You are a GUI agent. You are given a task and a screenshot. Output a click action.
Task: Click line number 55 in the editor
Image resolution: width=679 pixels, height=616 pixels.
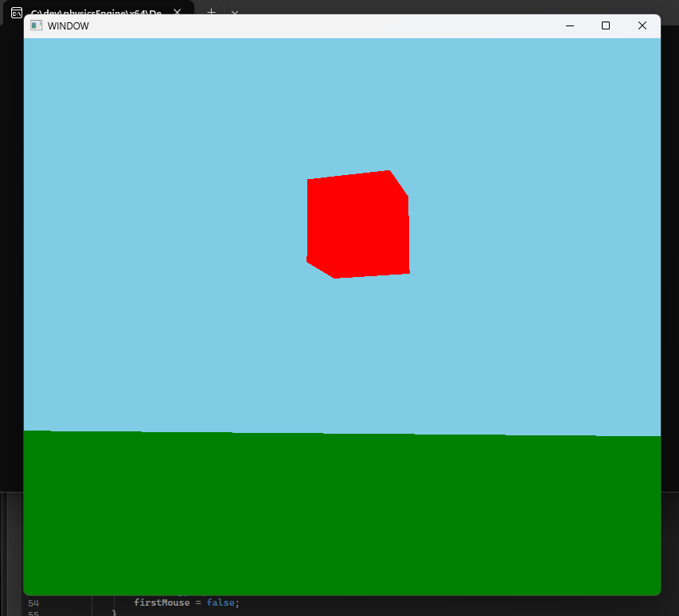[x=33, y=613]
